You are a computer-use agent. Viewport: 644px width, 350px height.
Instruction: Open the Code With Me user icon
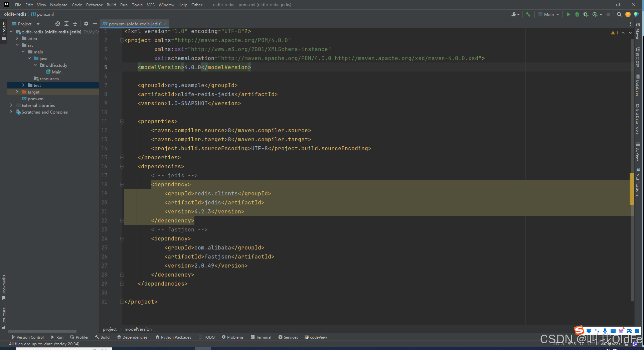coord(515,14)
